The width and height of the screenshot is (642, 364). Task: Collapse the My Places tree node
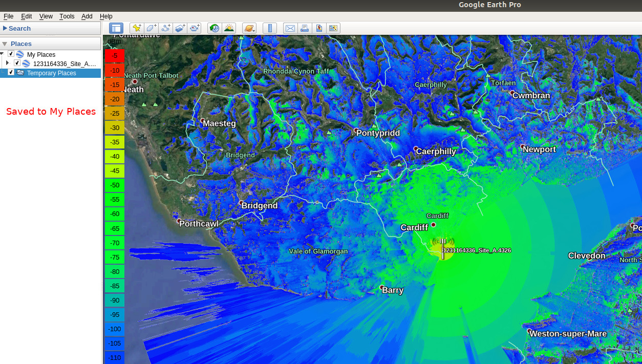click(x=2, y=54)
